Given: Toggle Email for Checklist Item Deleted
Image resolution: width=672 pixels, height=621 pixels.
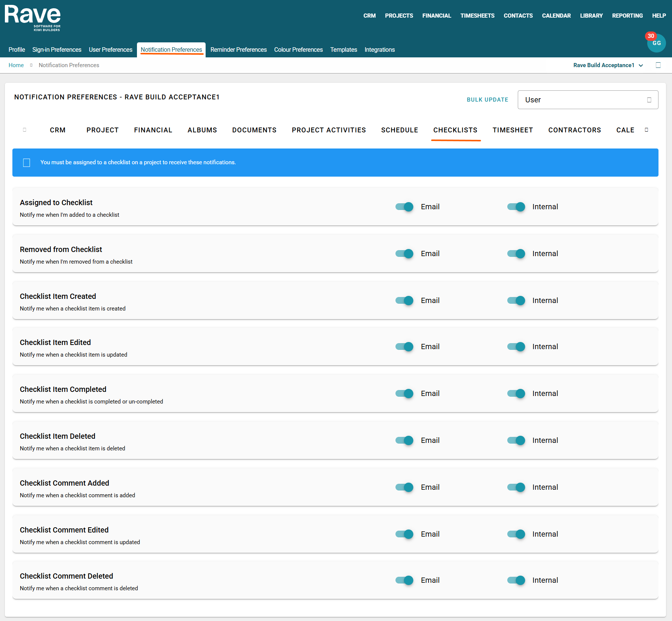Looking at the screenshot, I should point(404,440).
